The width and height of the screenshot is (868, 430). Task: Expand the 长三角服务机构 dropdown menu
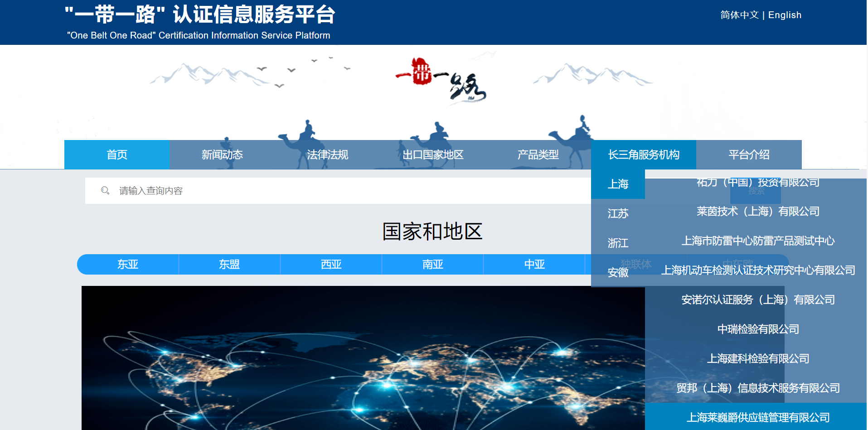(643, 155)
